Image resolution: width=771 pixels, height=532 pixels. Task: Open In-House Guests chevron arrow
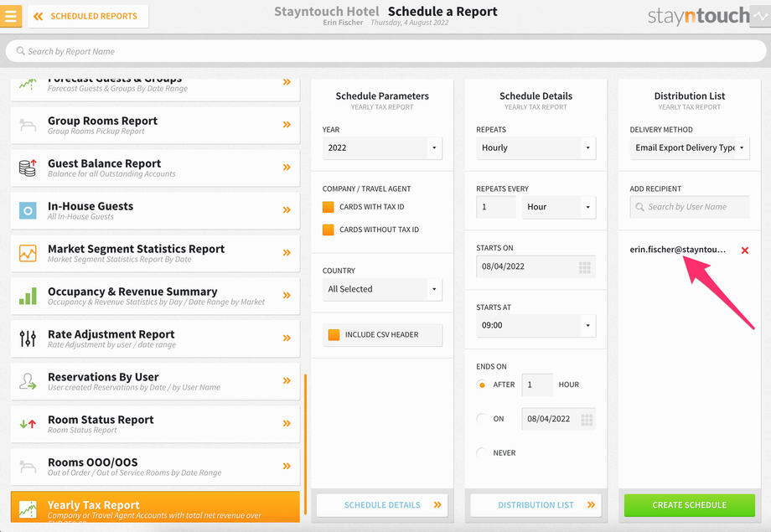coord(287,210)
